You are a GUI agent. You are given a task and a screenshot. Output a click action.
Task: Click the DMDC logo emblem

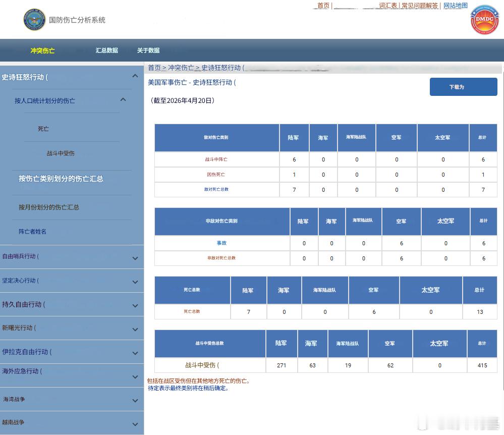point(484,20)
